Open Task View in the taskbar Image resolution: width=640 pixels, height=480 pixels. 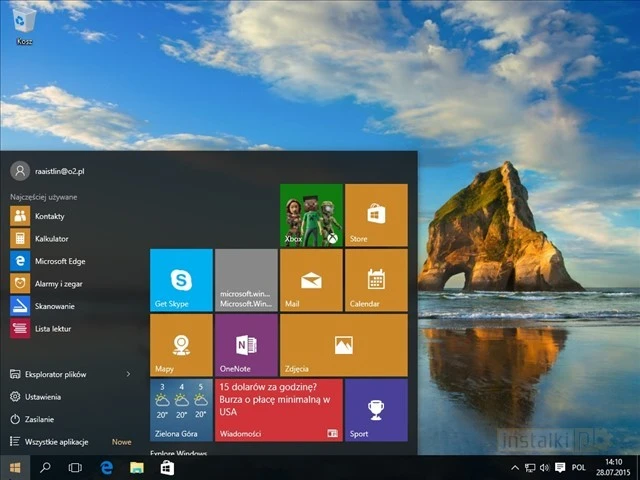click(75, 468)
